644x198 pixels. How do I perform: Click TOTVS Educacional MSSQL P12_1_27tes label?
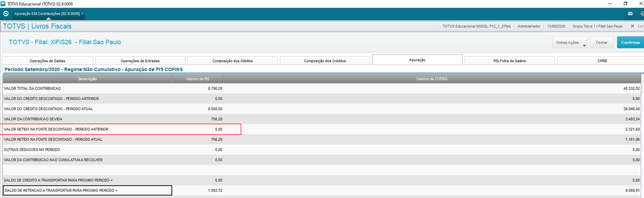click(x=476, y=26)
